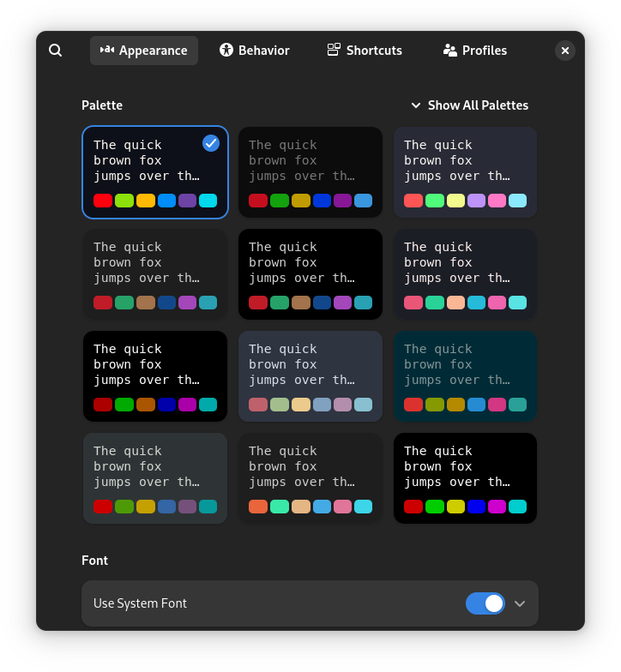Select the black palette with dark navy swatch

pyautogui.click(x=155, y=376)
